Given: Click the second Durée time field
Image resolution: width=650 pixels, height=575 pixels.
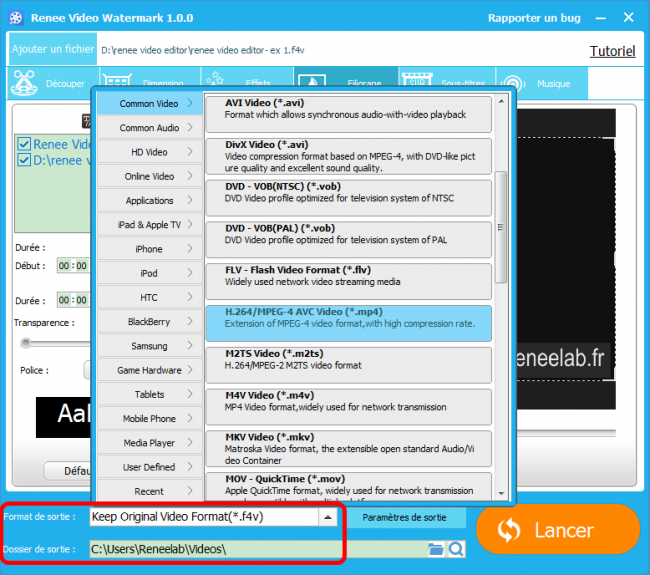Looking at the screenshot, I should tap(73, 300).
